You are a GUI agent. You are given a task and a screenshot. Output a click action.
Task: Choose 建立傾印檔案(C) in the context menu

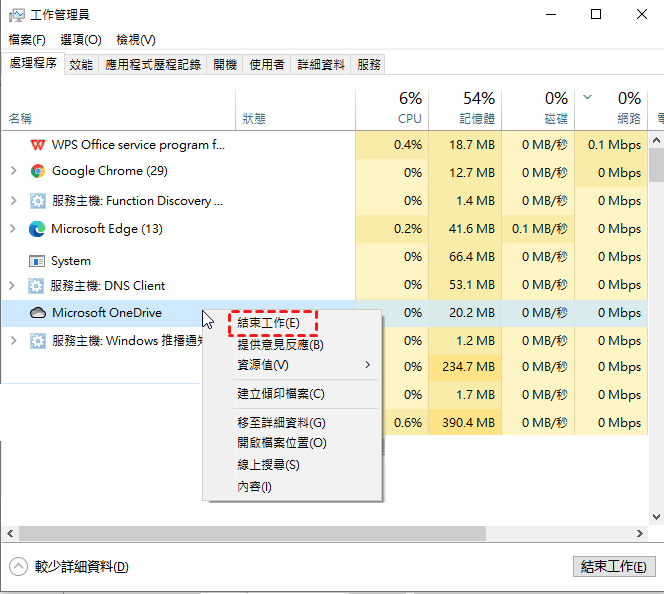(281, 394)
